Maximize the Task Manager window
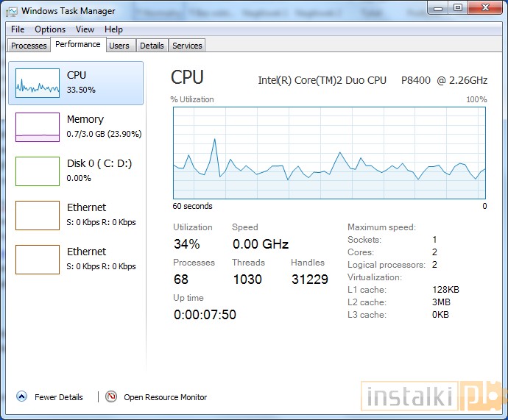Image resolution: width=508 pixels, height=420 pixels. (458, 8)
